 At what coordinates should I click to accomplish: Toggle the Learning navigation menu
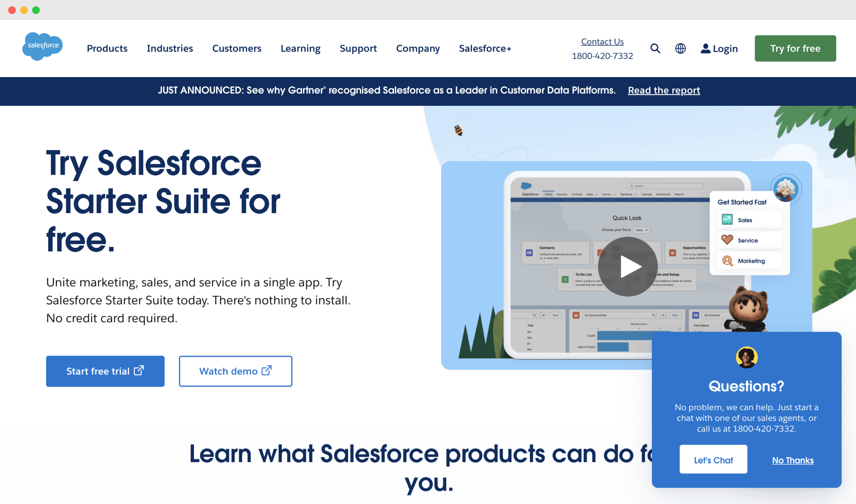[x=300, y=49]
